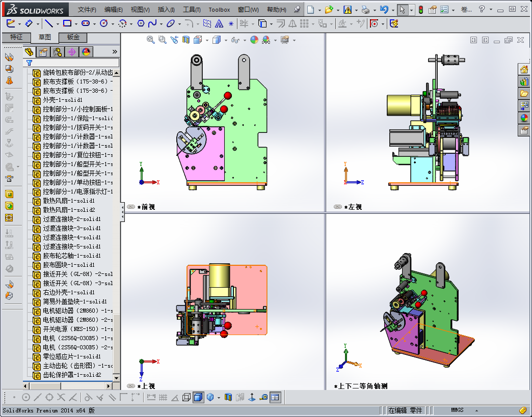Switch to the 特征 tab
The image size is (532, 417).
click(x=16, y=37)
